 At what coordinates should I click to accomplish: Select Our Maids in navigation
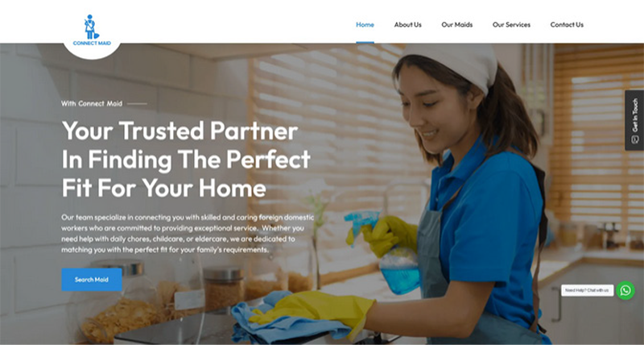click(456, 25)
